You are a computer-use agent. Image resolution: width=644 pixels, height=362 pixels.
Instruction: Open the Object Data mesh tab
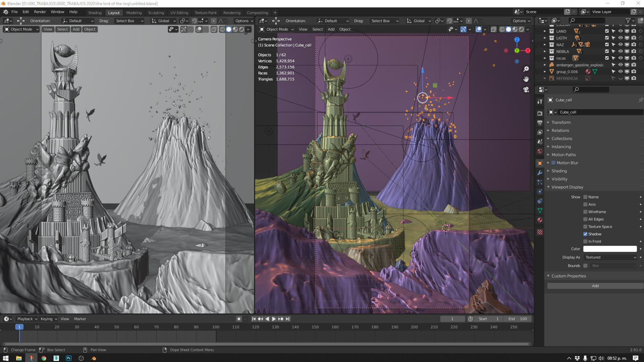[540, 210]
